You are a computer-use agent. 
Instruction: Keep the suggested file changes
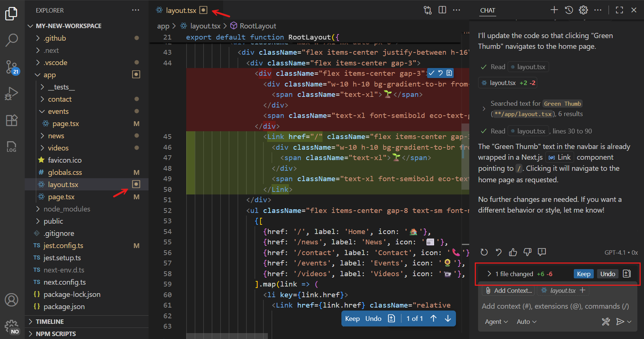pos(583,274)
